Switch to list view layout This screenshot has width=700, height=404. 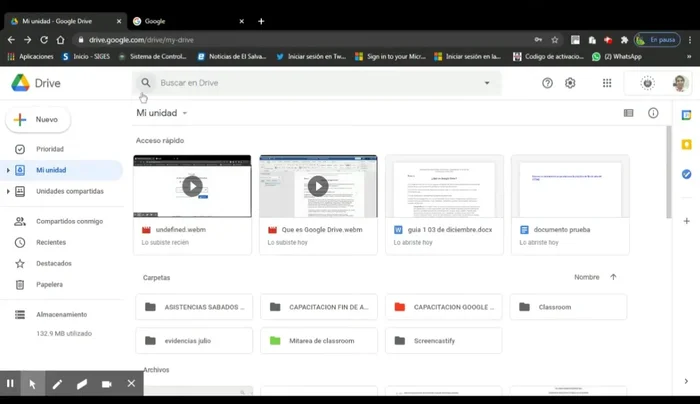(x=628, y=113)
